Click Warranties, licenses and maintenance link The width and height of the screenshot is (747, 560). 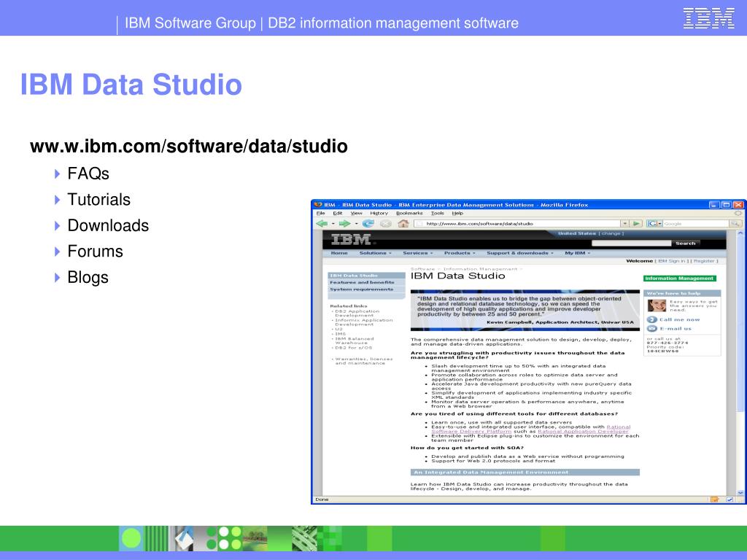point(364,361)
